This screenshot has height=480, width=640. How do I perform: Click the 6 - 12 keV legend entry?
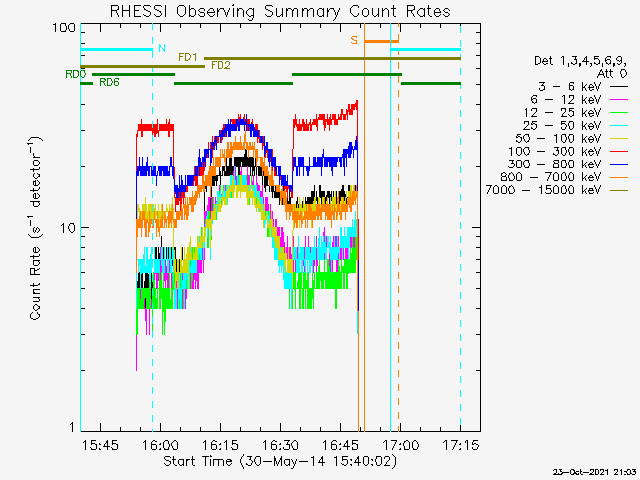click(x=579, y=100)
